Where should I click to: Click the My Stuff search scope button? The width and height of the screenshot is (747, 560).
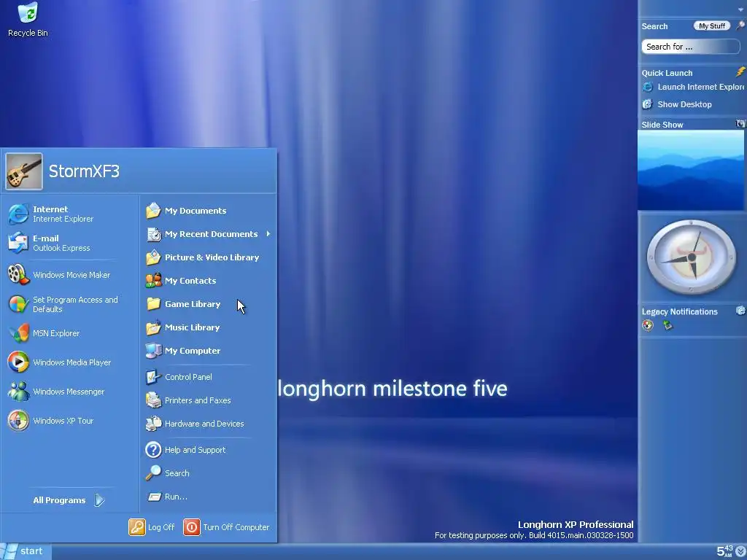[712, 26]
